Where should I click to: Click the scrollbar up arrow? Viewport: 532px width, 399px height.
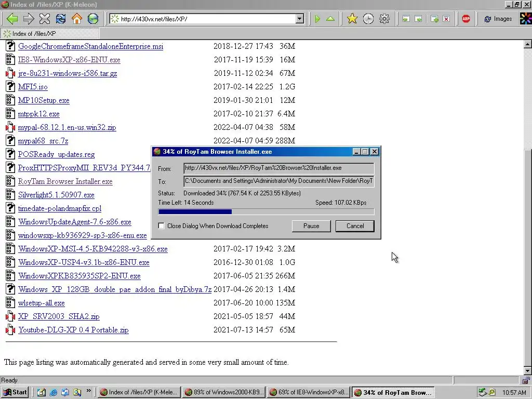coord(527,44)
